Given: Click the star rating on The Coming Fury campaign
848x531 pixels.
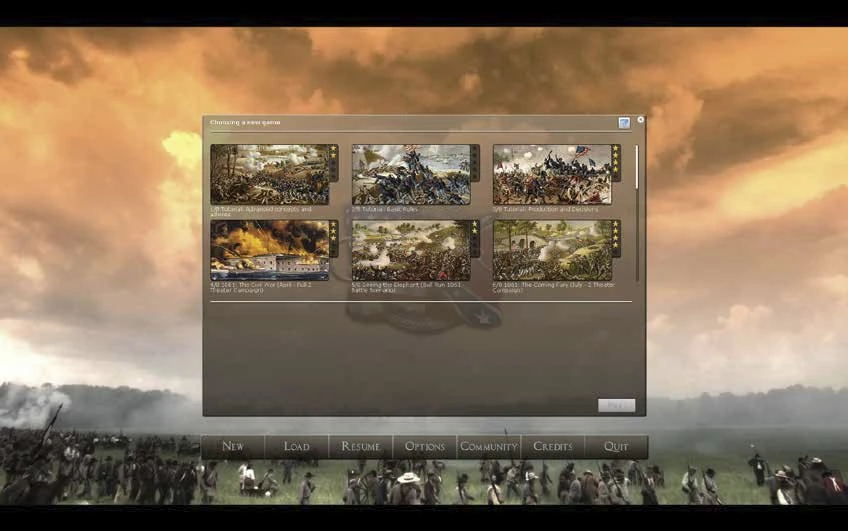Looking at the screenshot, I should click(x=616, y=238).
